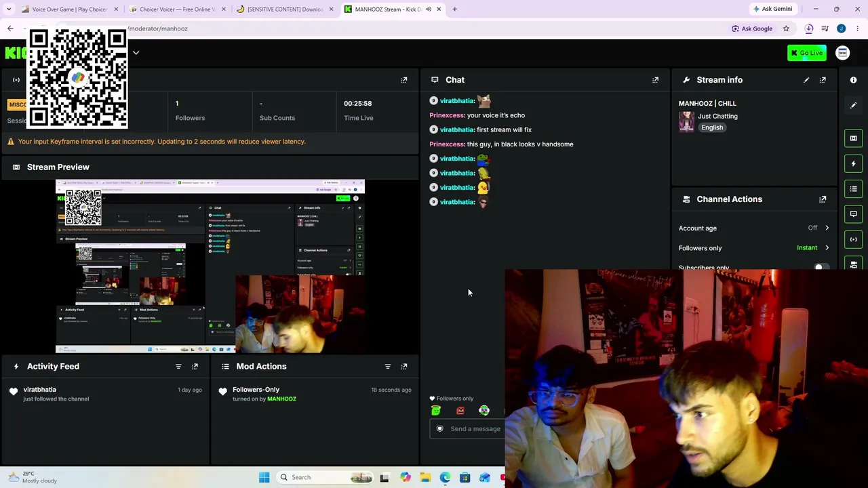The height and width of the screenshot is (488, 868).
Task: Pop out the Channel Actions panel
Action: pos(823,199)
